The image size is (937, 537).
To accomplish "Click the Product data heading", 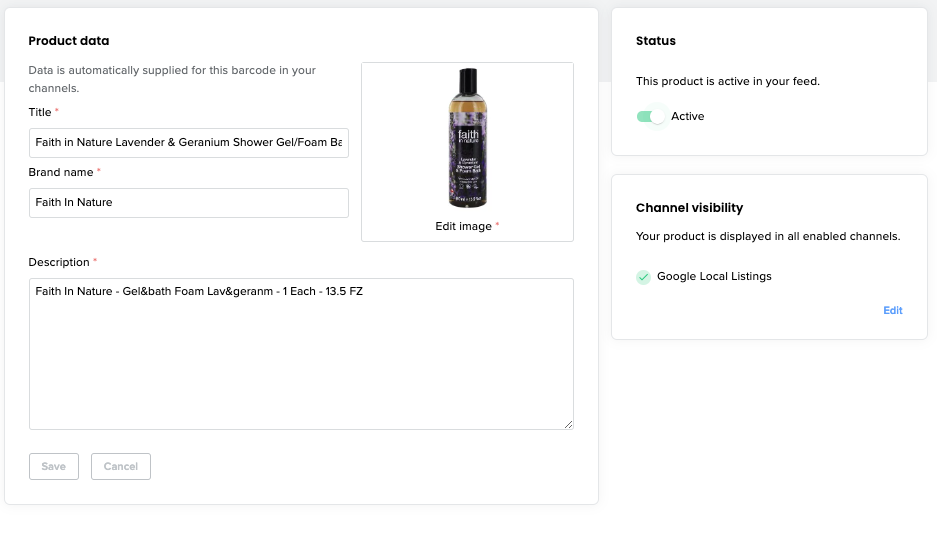I will (69, 41).
